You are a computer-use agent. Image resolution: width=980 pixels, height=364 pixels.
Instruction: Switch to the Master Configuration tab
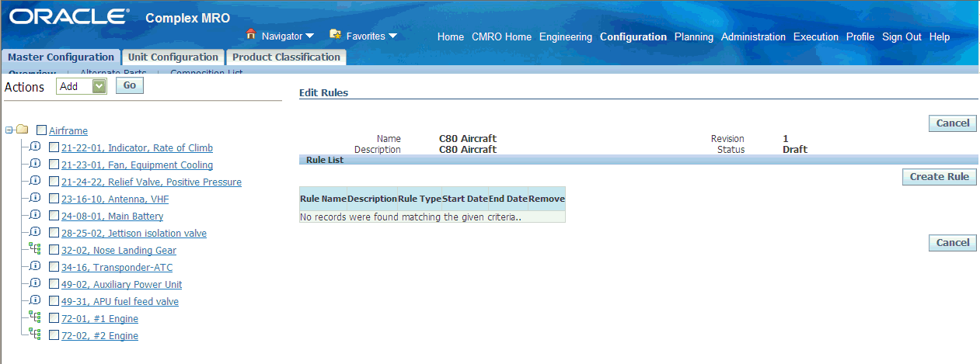tap(61, 57)
